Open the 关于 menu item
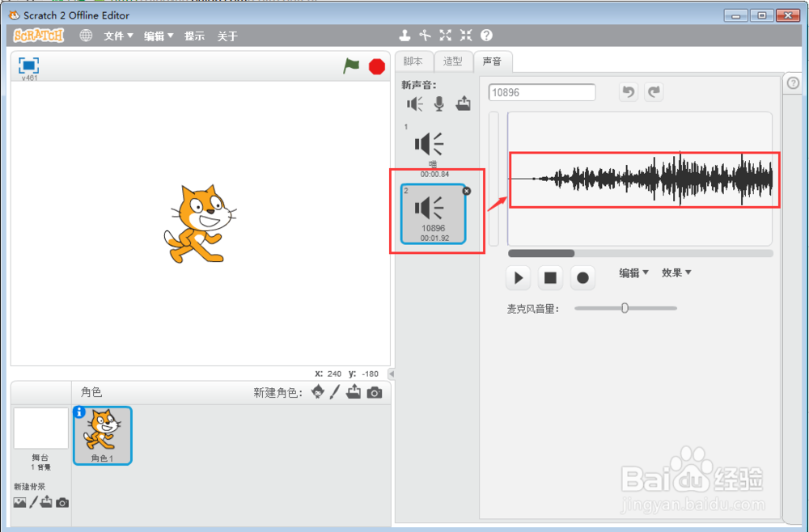 pyautogui.click(x=227, y=36)
